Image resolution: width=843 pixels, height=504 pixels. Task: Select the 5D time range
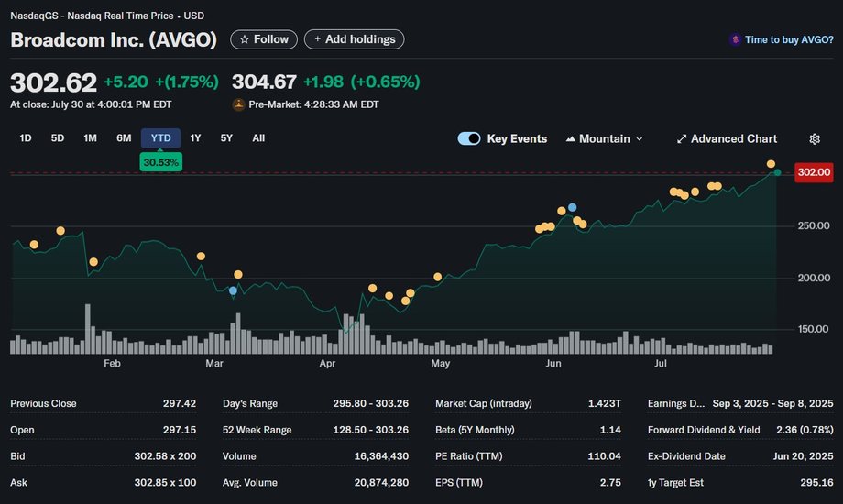tap(58, 138)
